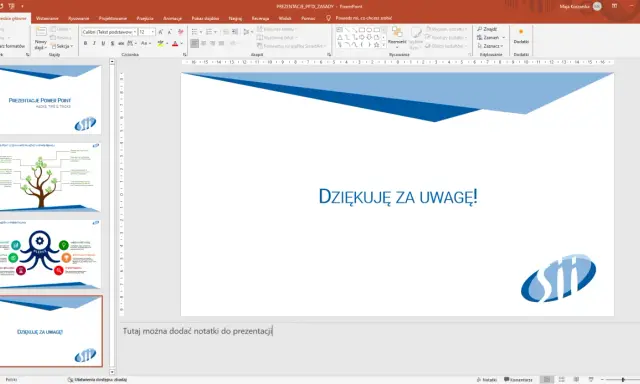Toggle bold formatting

[x=85, y=43]
